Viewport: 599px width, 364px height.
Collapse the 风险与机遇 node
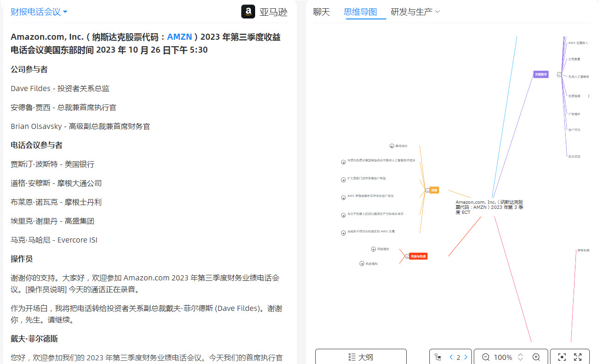(x=407, y=256)
